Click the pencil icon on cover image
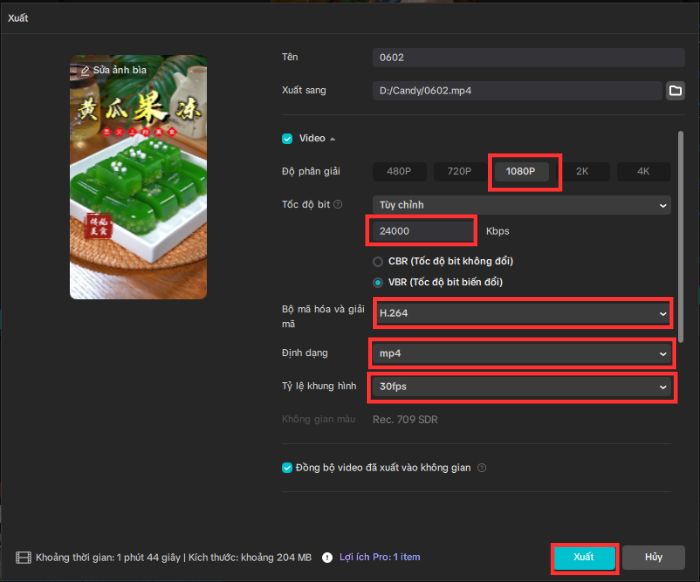 pyautogui.click(x=85, y=71)
